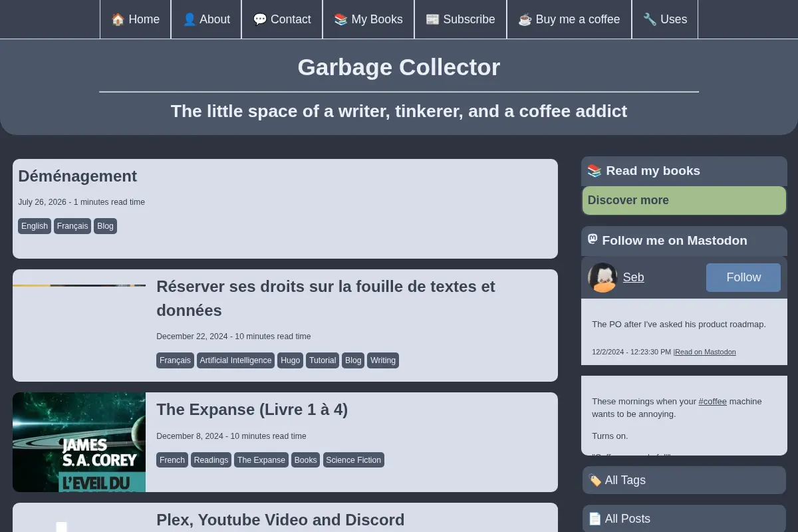
Task: Click the Artificial Intelligence tag
Action: 235,360
